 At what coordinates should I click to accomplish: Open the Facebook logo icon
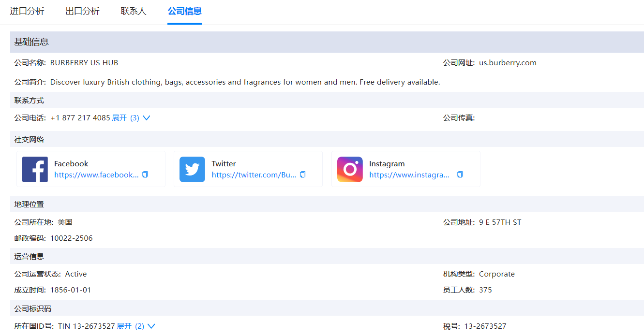pyautogui.click(x=34, y=169)
